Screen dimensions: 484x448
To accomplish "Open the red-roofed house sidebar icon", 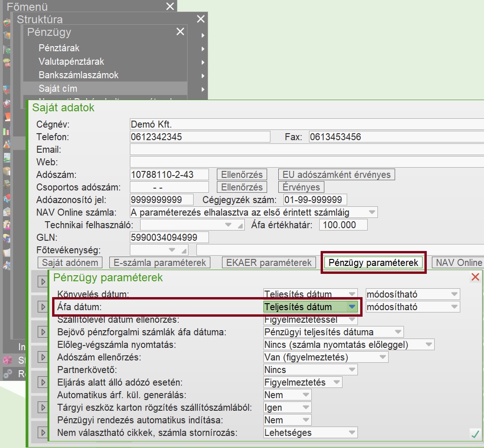I will [x=7, y=198].
